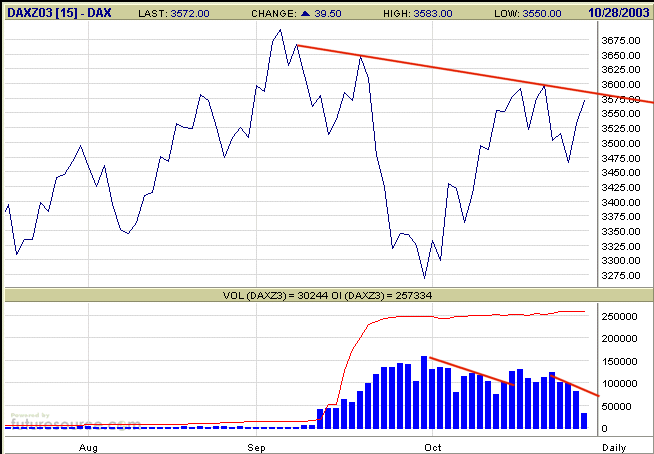Click the 250000 volume axis label
The width and height of the screenshot is (654, 454).
coord(619,317)
